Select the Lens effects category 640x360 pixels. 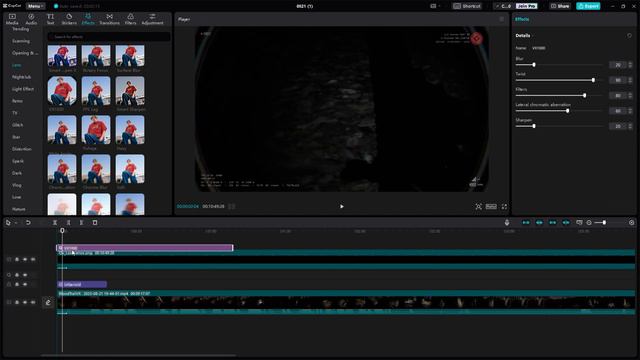click(17, 65)
